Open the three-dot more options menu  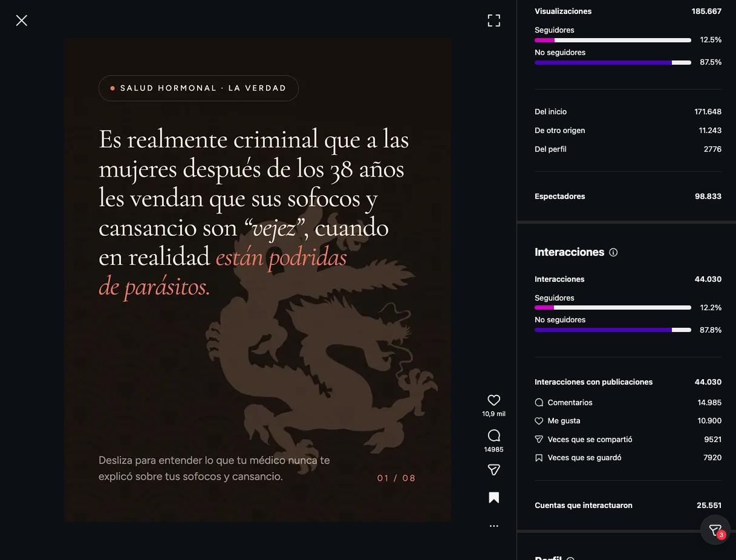[494, 526]
